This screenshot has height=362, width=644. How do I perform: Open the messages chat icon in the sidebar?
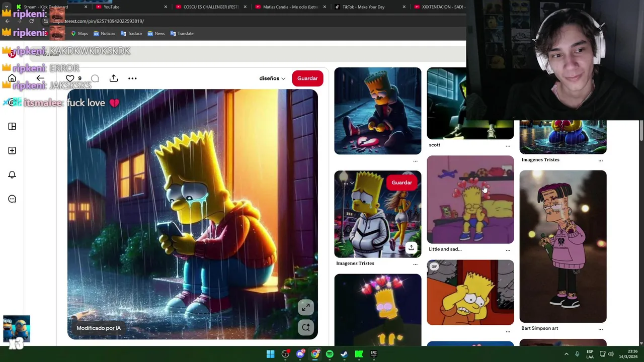[12, 199]
